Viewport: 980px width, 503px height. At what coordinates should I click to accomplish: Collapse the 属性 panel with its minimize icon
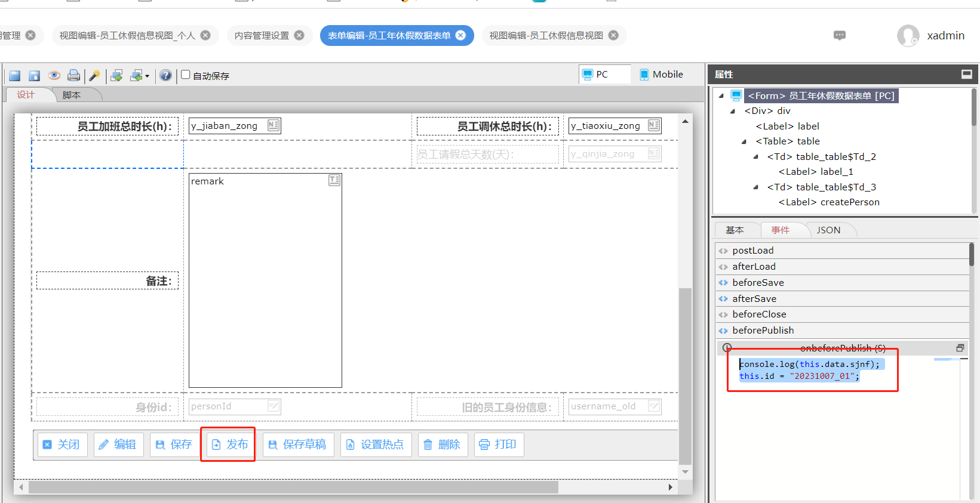pyautogui.click(x=966, y=74)
